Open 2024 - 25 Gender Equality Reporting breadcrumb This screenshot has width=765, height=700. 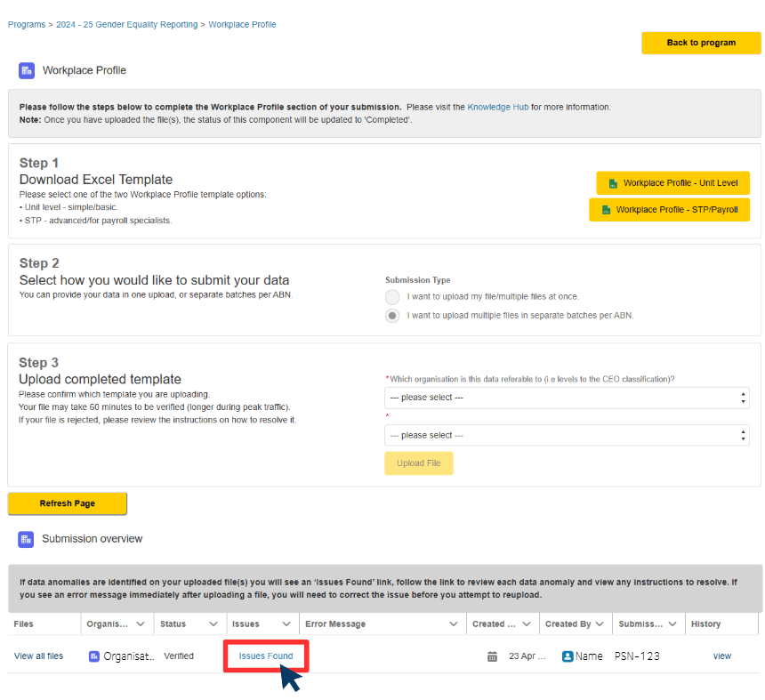(126, 25)
